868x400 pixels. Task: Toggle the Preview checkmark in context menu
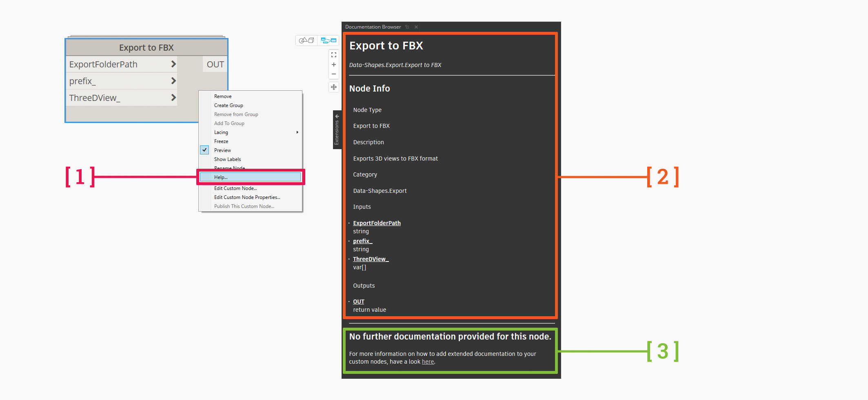click(x=205, y=150)
